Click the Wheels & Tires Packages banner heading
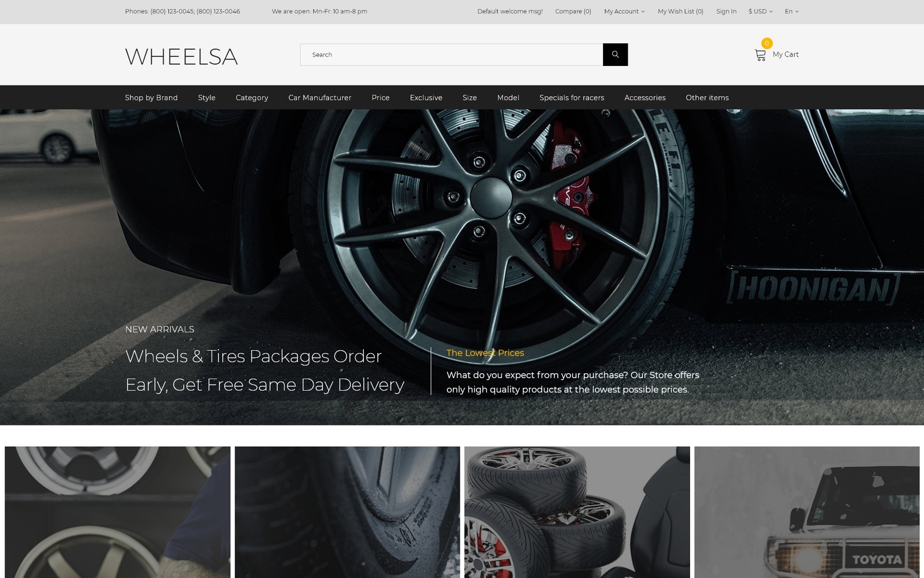The width and height of the screenshot is (924, 578). 264,370
